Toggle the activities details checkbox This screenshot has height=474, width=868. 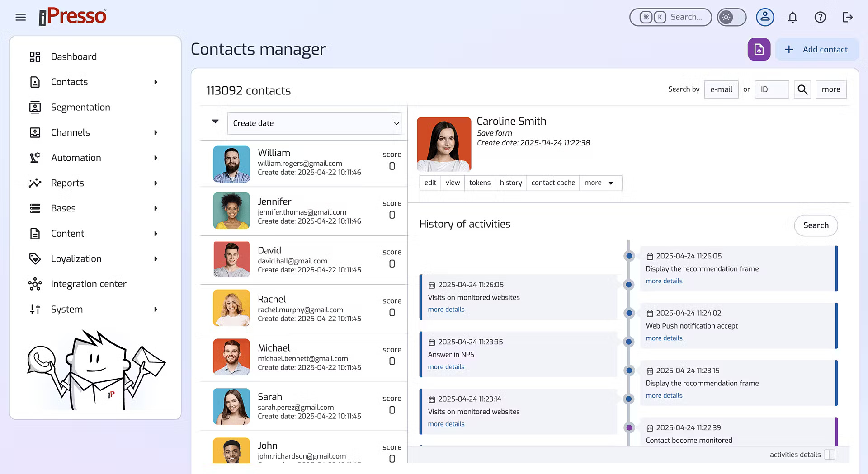click(830, 455)
